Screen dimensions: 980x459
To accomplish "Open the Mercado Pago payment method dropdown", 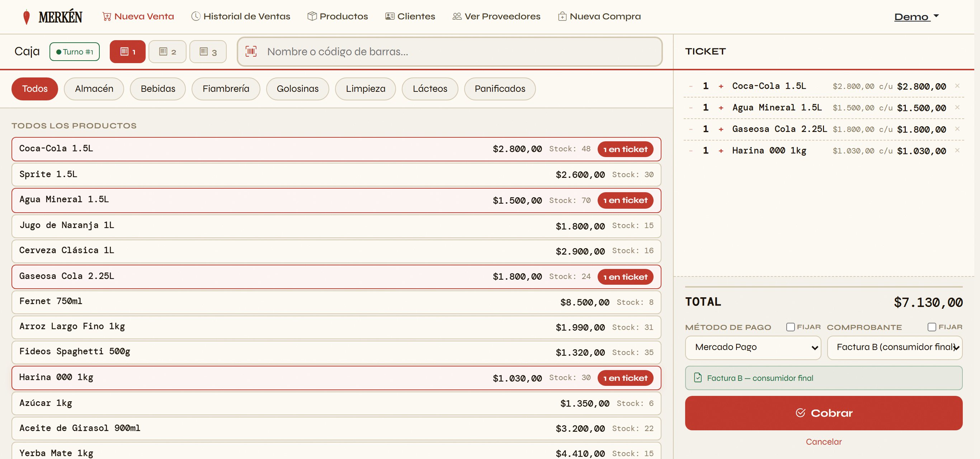I will pos(753,347).
